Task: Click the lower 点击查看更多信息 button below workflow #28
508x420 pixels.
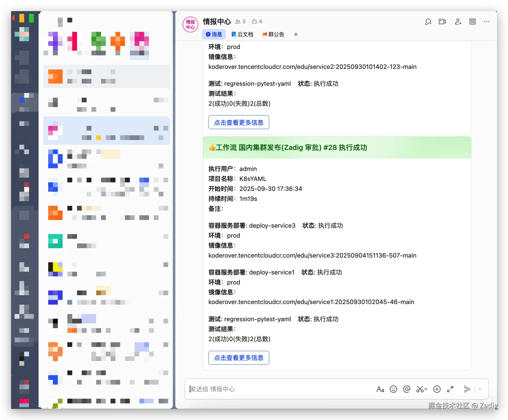Action: click(239, 358)
